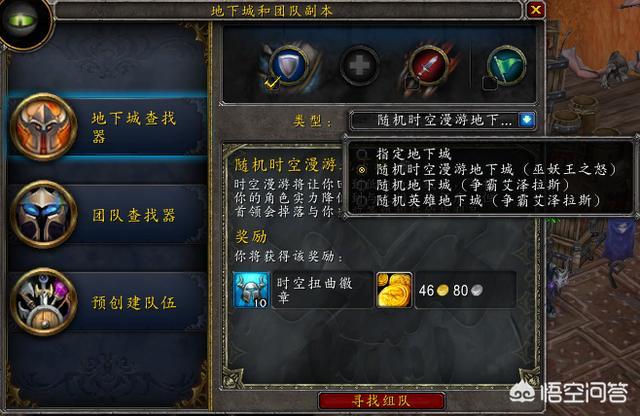Open the 类型 dropdown arrow
Viewport: 640px width, 416px height.
pos(527,120)
